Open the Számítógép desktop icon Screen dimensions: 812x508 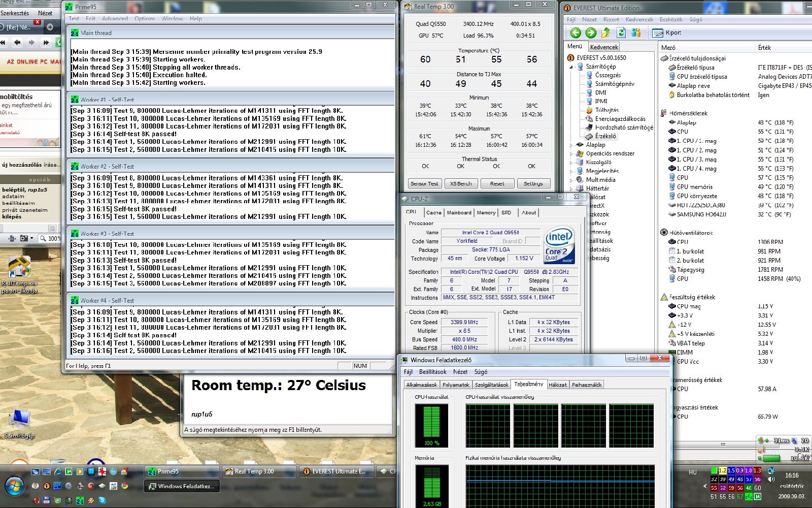pos(19,424)
